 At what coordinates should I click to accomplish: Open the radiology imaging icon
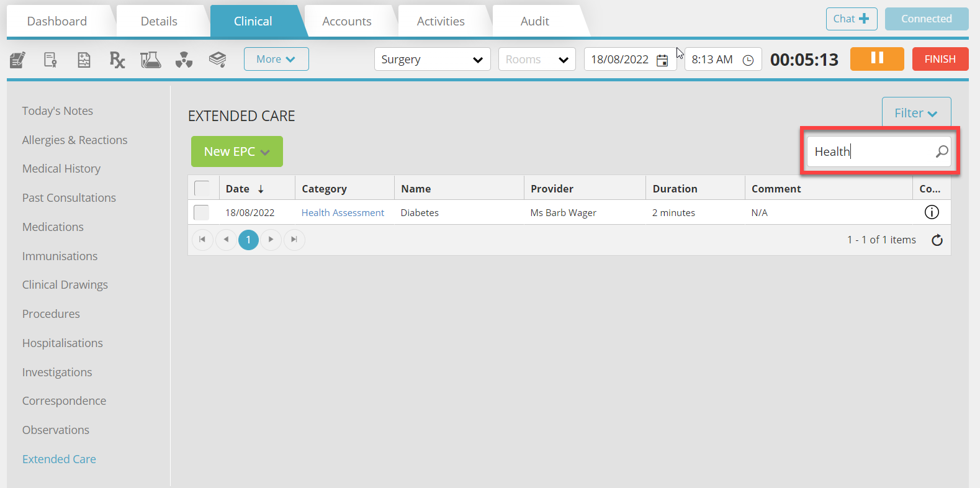[184, 60]
